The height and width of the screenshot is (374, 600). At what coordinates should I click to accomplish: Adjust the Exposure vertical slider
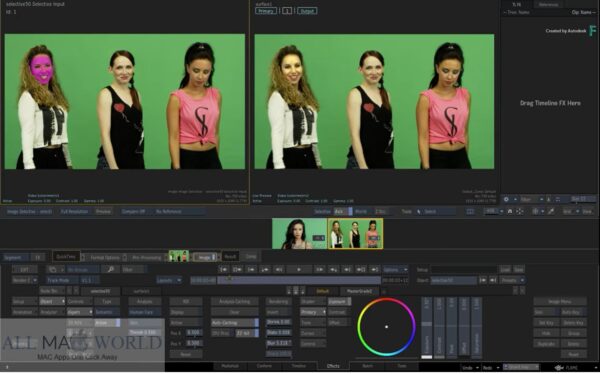pos(427,328)
